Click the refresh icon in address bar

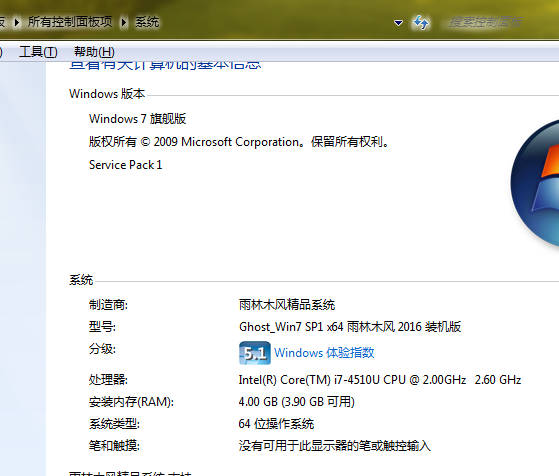point(421,23)
